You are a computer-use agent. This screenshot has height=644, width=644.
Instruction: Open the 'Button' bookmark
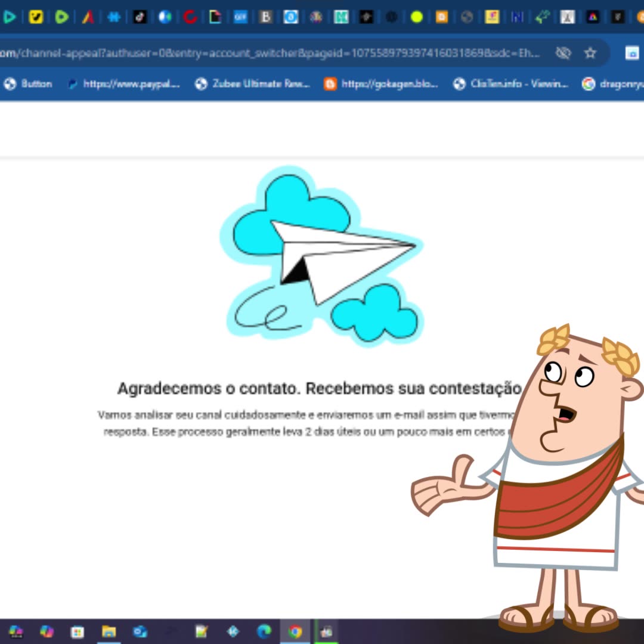coord(27,84)
